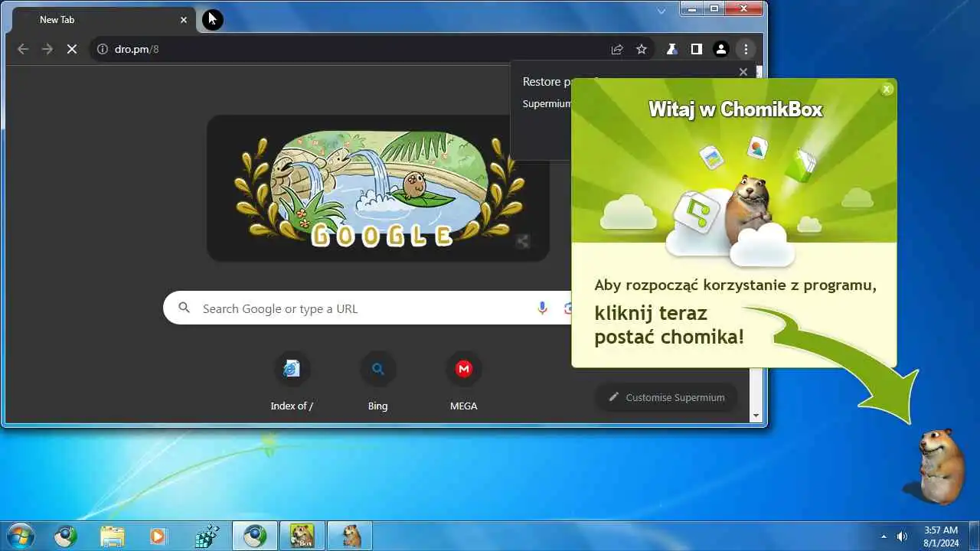Viewport: 980px width, 551px height.
Task: Open the registry cubes icon on the taskbar
Action: tap(207, 536)
